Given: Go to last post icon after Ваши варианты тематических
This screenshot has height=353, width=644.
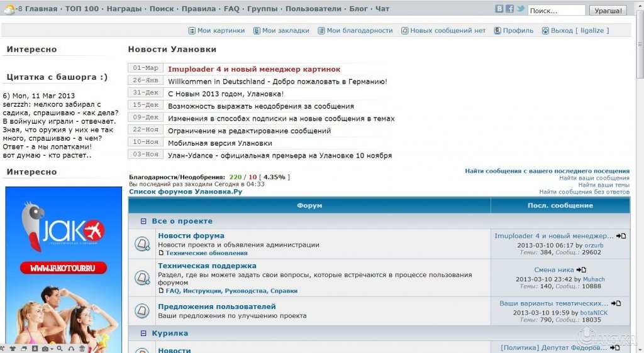Looking at the screenshot, I should click(616, 304).
